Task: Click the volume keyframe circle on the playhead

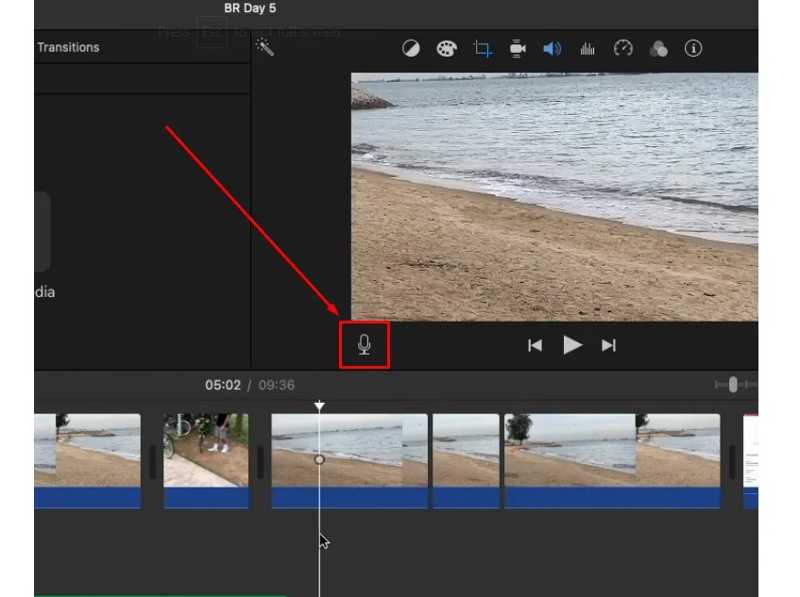Action: tap(319, 460)
